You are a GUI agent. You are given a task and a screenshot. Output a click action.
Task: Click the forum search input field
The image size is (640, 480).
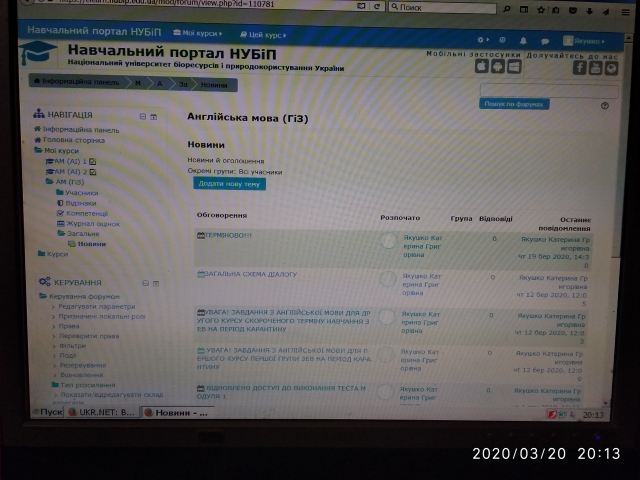pos(549,91)
